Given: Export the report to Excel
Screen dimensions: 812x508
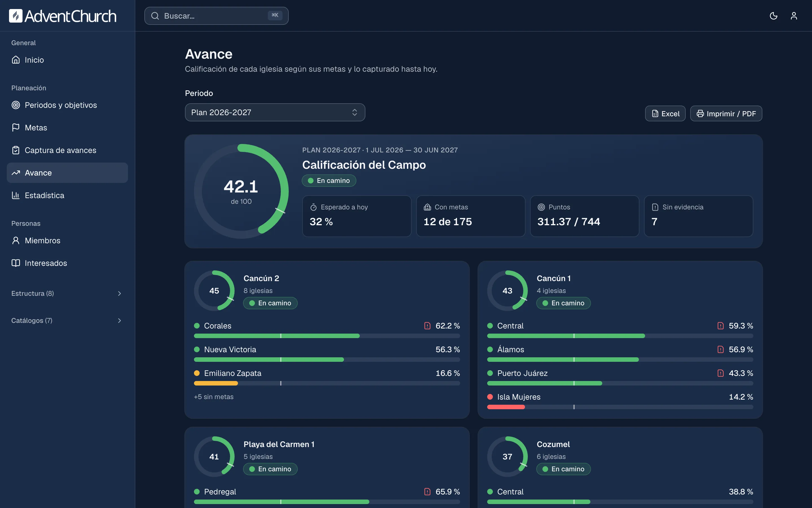Looking at the screenshot, I should tap(665, 113).
